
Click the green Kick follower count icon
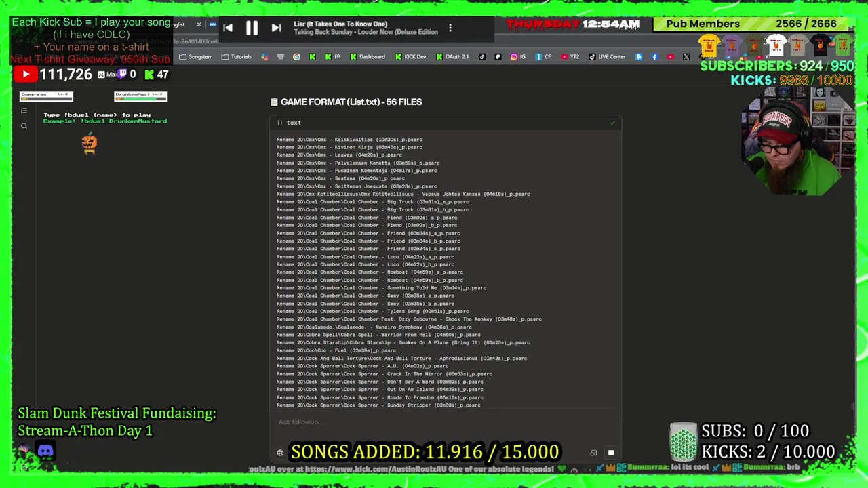click(x=149, y=75)
